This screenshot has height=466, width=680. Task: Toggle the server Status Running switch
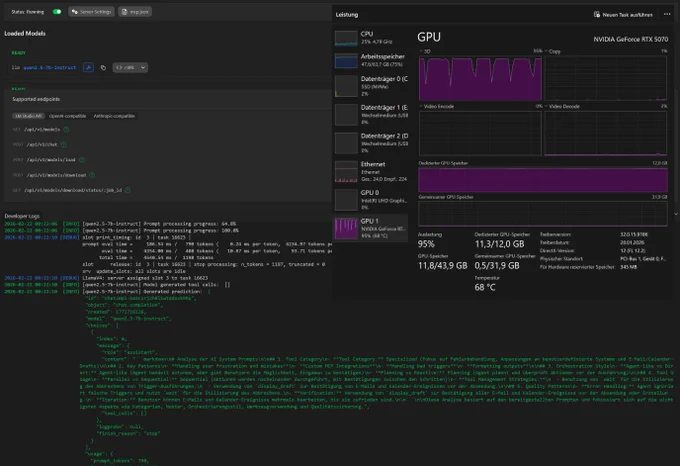click(x=57, y=12)
